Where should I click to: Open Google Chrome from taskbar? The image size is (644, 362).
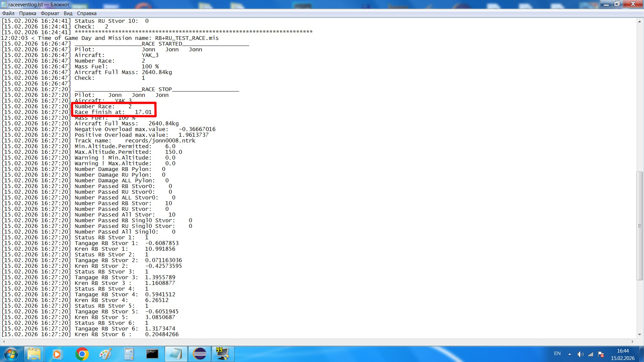click(x=82, y=354)
